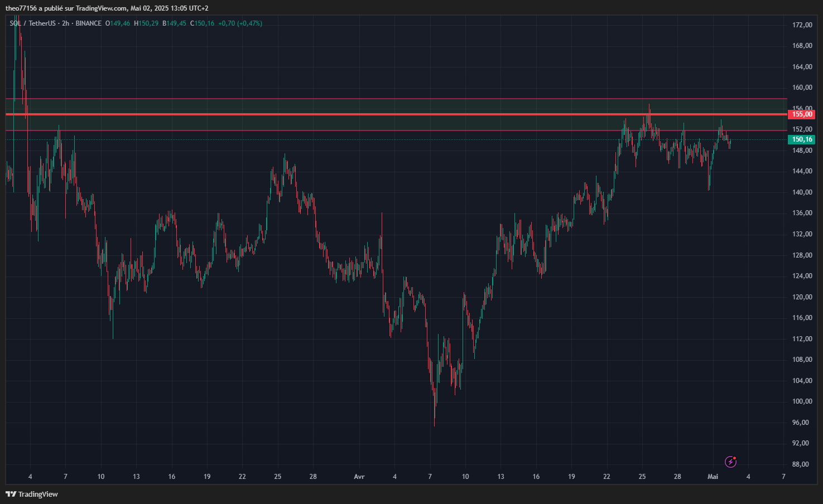The image size is (823, 504).
Task: Click the red 155,00 price label
Action: [x=802, y=114]
